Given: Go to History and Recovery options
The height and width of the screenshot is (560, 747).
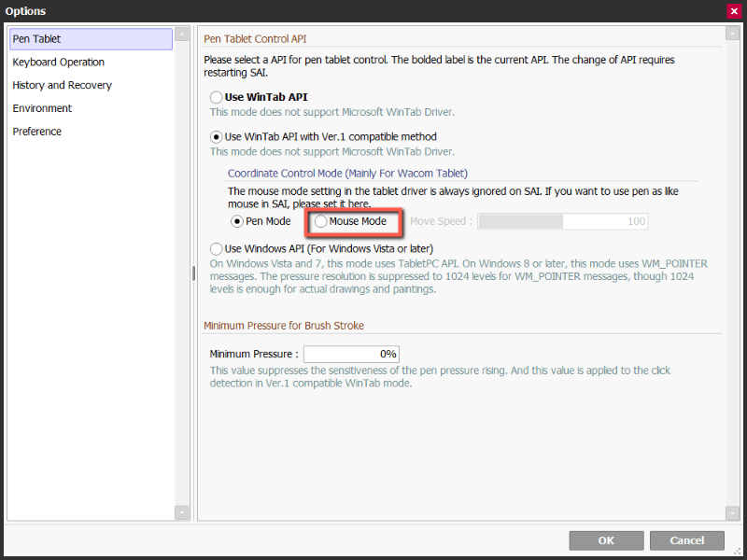Looking at the screenshot, I should 62,85.
